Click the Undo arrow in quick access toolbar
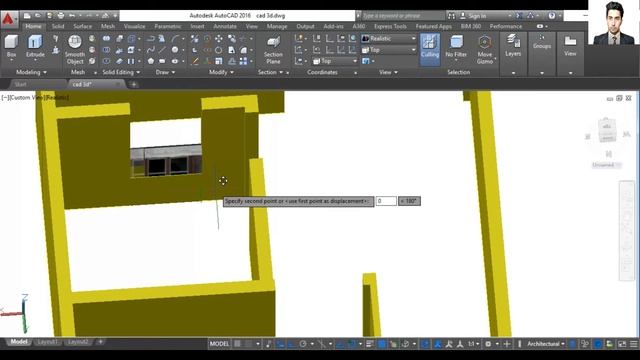This screenshot has width=640, height=360. coord(72,16)
